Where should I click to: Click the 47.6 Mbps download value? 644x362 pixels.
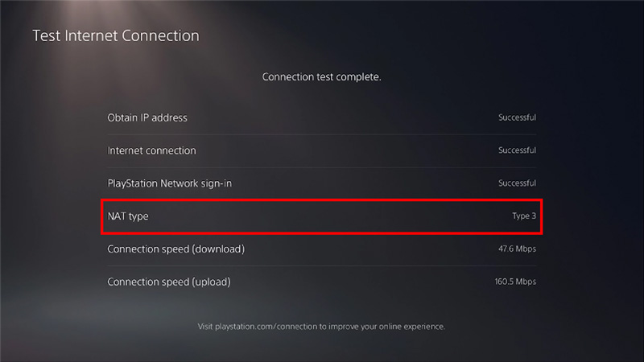pyautogui.click(x=517, y=249)
